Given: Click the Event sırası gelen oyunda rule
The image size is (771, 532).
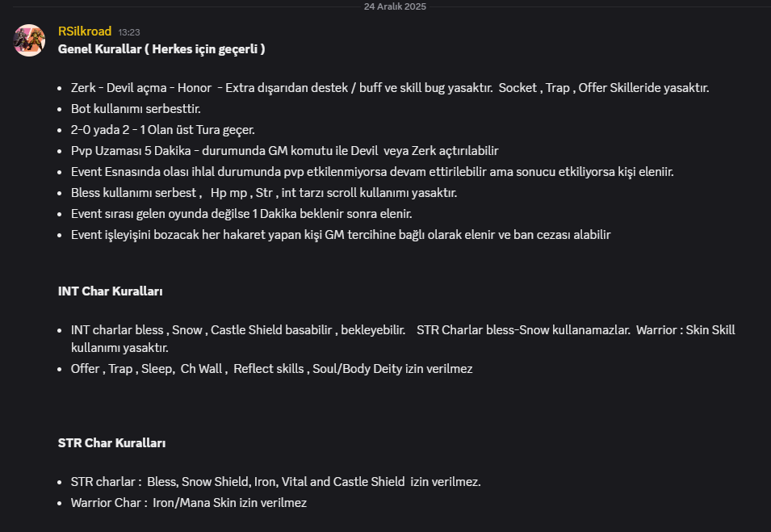Looking at the screenshot, I should click(x=241, y=214).
